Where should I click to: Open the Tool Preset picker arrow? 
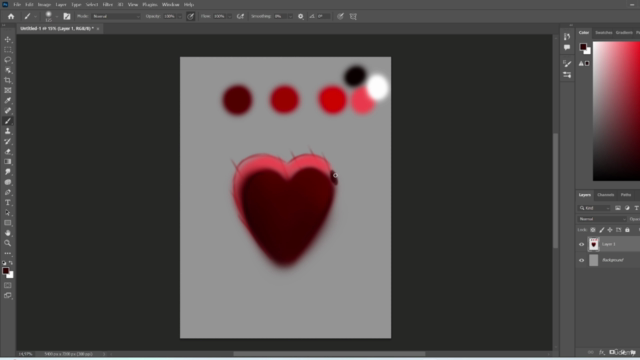(35, 17)
